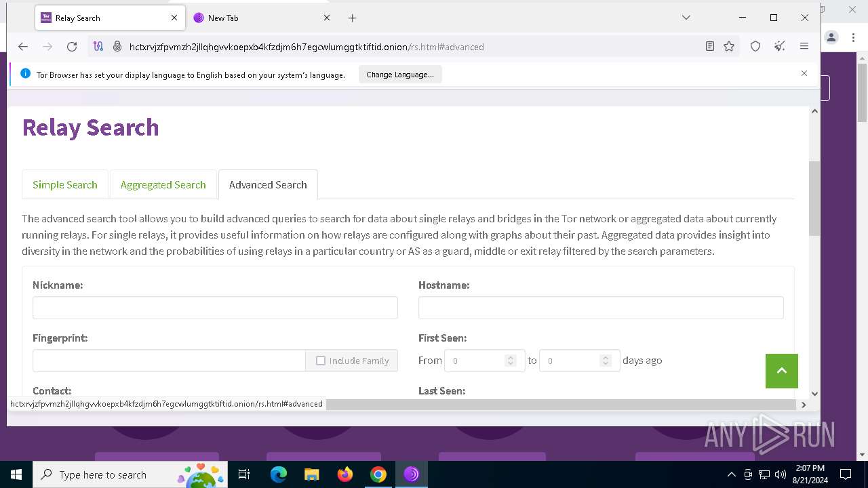868x488 pixels.
Task: Bookmark this page with the star icon
Action: coord(729,47)
